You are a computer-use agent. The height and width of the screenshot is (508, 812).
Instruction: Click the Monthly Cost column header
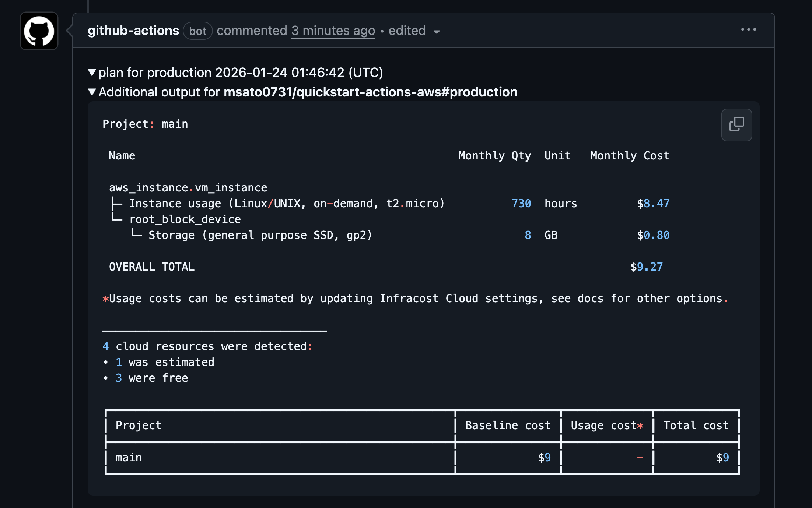point(630,155)
